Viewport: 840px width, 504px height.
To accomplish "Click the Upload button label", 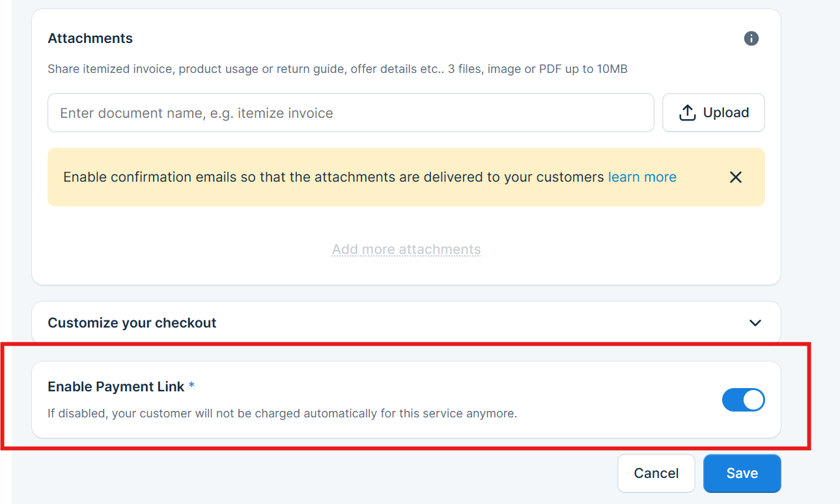I will click(x=725, y=113).
